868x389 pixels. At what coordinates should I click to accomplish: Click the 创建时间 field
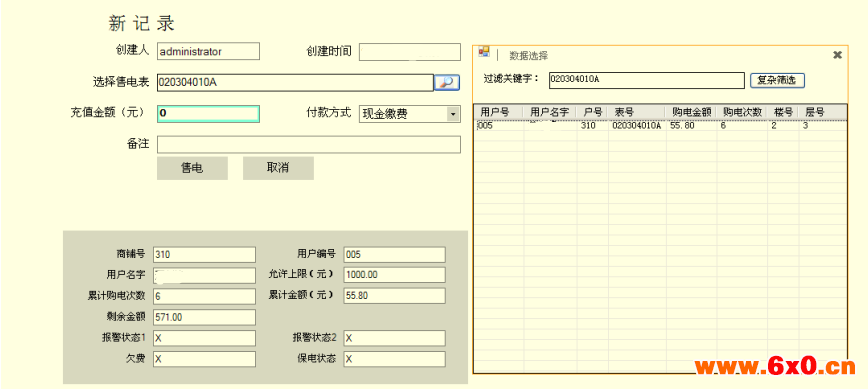pos(410,52)
